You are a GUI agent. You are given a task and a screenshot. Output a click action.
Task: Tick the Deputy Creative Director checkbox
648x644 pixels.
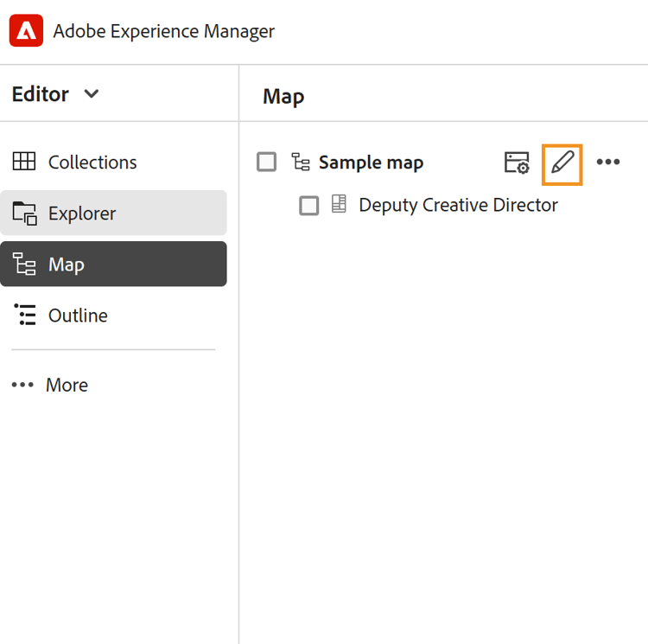click(308, 206)
